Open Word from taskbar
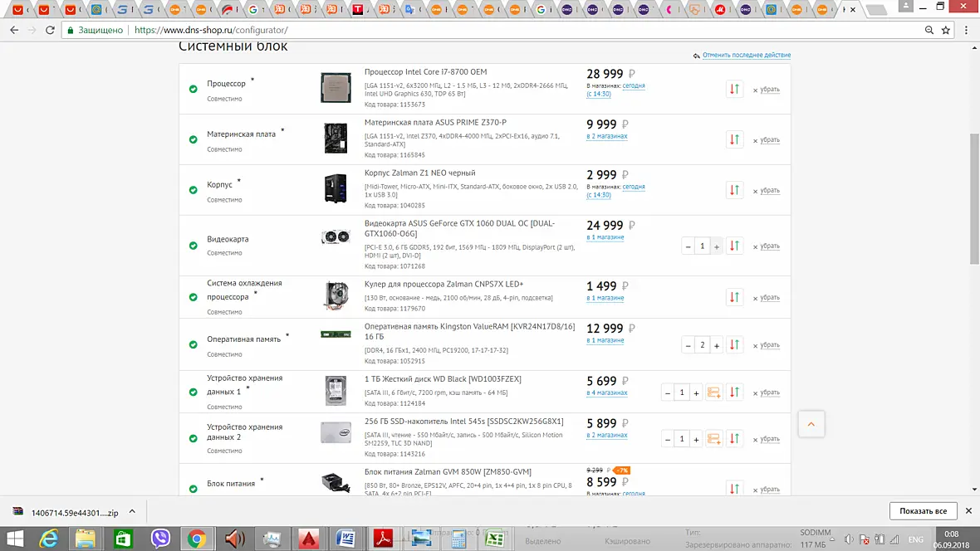Screen dimensions: 980x551 point(345,539)
